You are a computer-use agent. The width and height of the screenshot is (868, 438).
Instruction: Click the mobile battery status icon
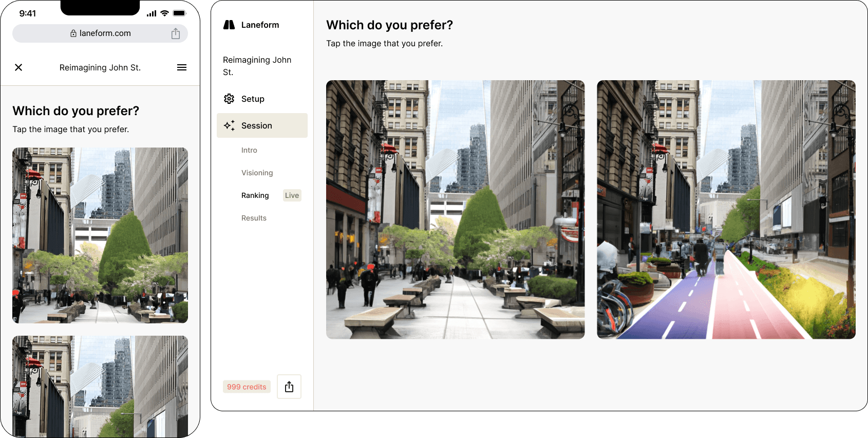[180, 13]
